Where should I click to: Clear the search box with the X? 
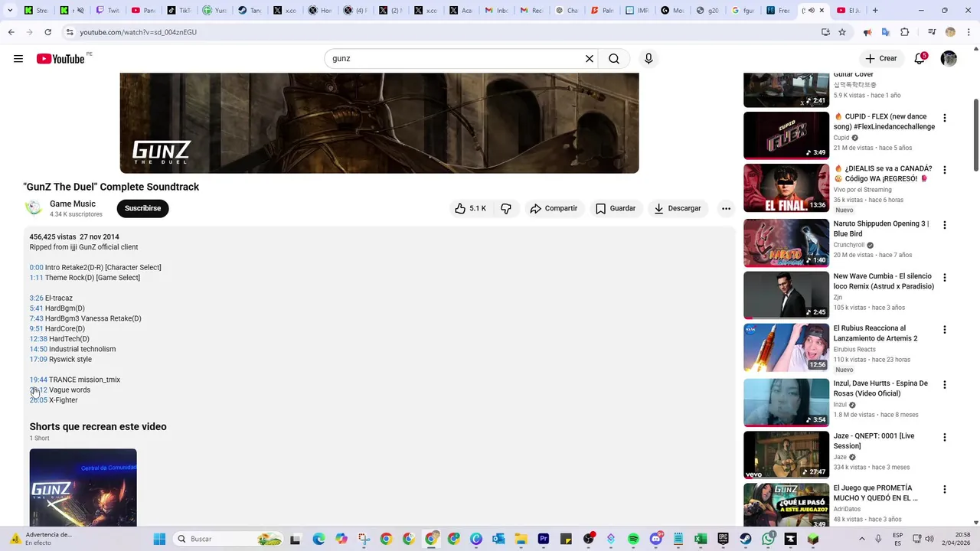pos(590,59)
